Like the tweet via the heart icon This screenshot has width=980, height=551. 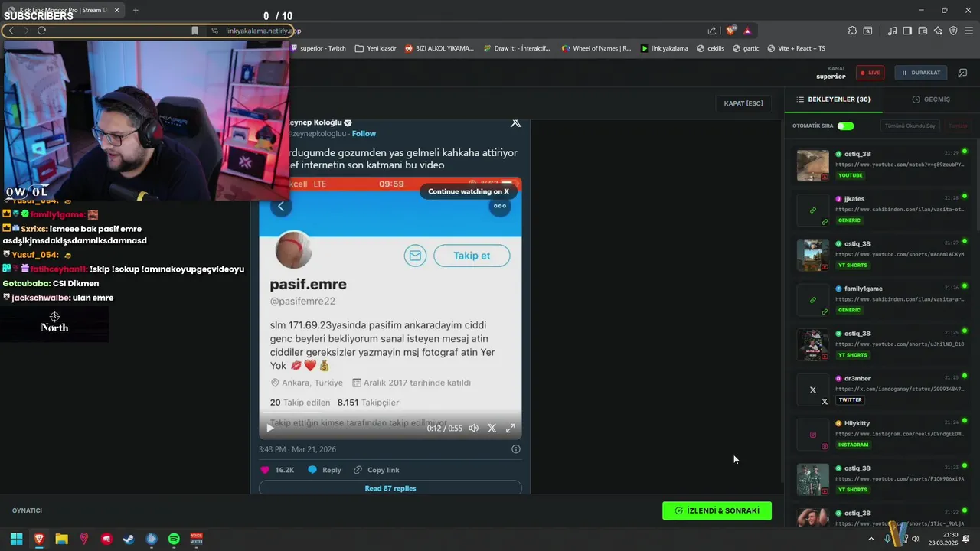point(265,470)
